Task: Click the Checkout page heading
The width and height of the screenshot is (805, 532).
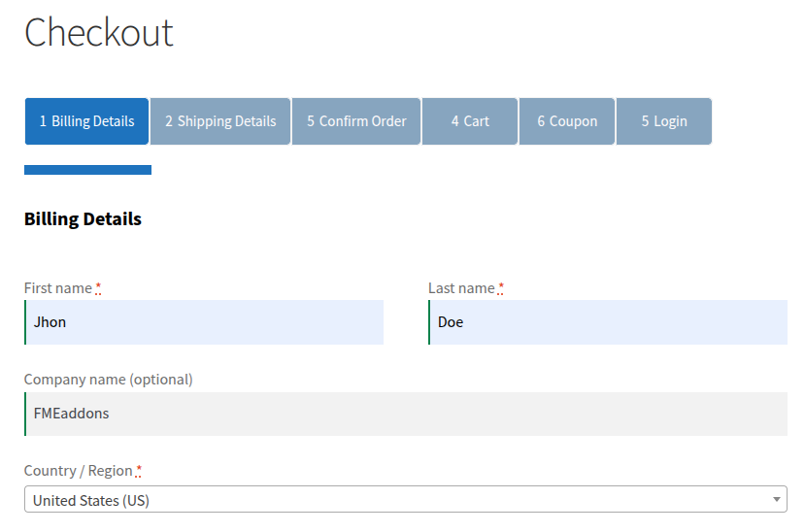Action: 99,33
